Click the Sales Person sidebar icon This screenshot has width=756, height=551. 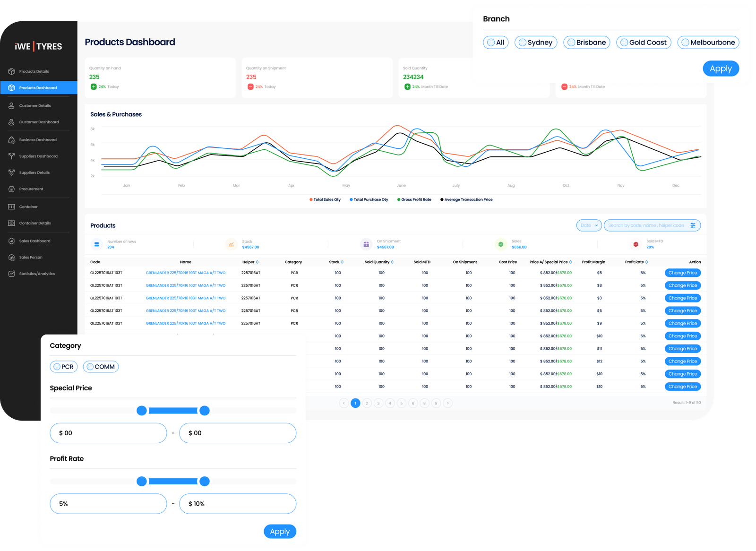(12, 258)
